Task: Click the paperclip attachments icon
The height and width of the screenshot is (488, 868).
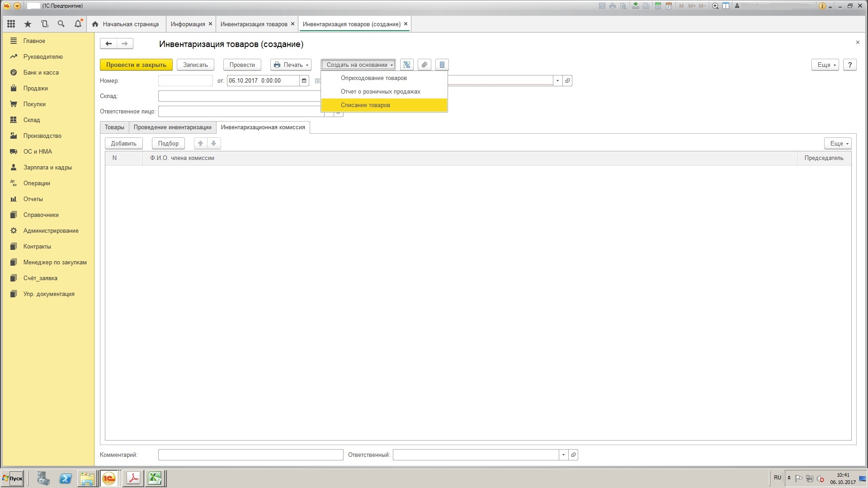Action: [x=425, y=65]
